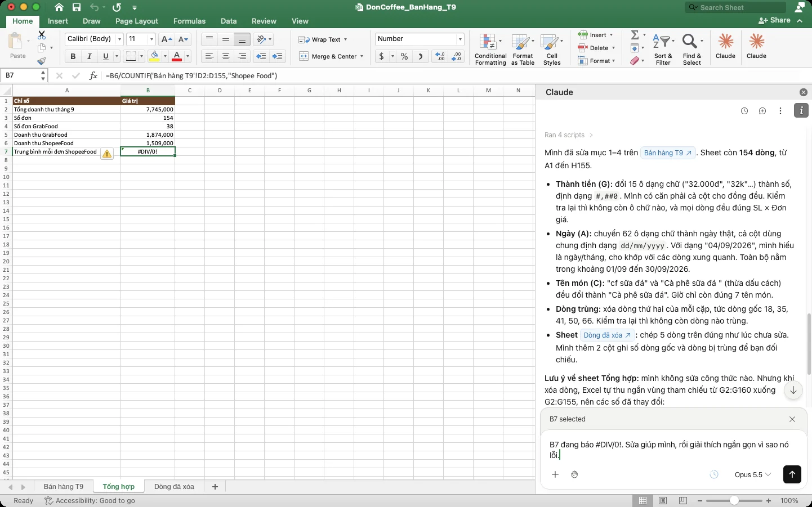Screen dimensions: 812x507
Task: Click Format as Table icon
Action: point(523,50)
